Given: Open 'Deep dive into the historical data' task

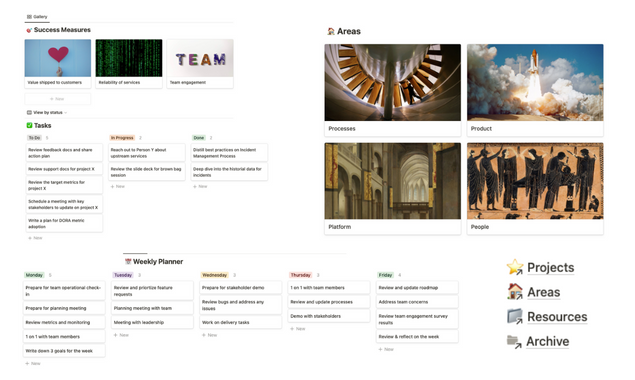Looking at the screenshot, I should tap(229, 172).
